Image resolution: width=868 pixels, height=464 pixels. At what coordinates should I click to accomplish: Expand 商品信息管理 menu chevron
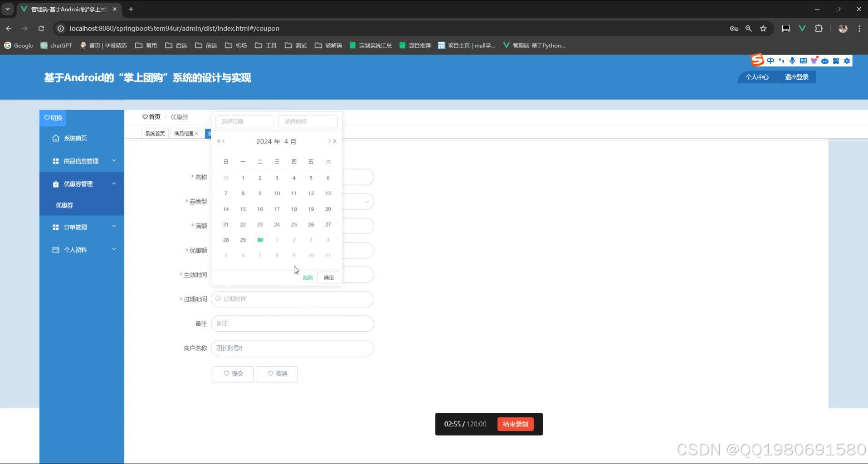click(x=114, y=161)
